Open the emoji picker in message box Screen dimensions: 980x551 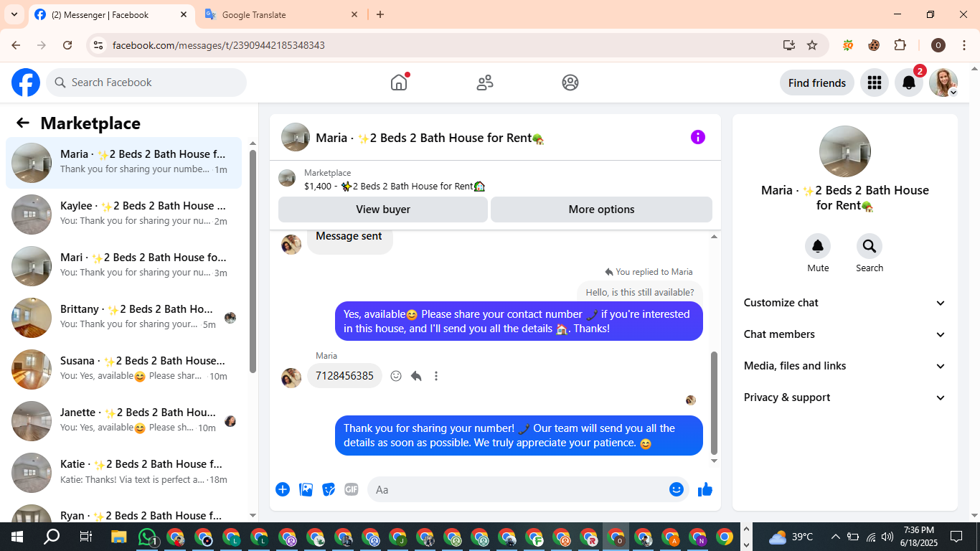coord(676,489)
